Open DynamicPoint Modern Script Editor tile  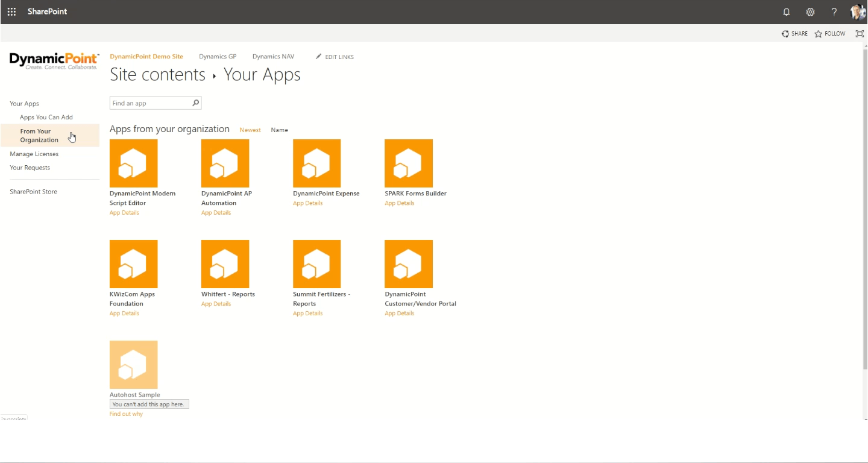[x=133, y=163]
